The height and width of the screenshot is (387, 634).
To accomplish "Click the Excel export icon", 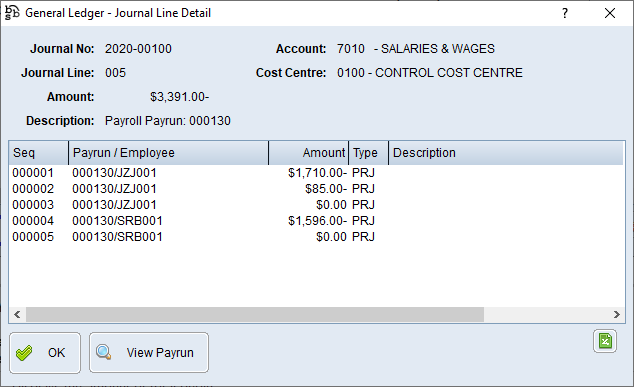I will click(x=605, y=341).
